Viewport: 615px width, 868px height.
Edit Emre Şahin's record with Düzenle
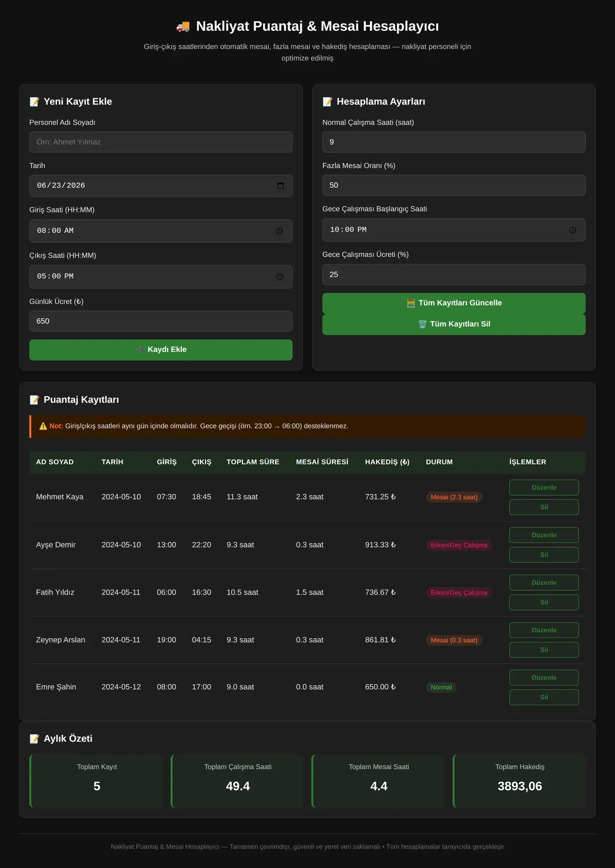click(x=544, y=678)
